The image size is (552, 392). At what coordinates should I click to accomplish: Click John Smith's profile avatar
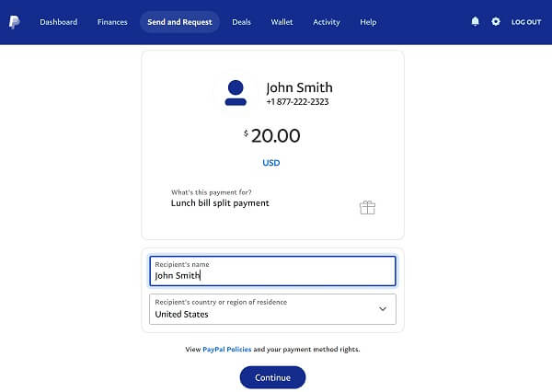(x=236, y=91)
